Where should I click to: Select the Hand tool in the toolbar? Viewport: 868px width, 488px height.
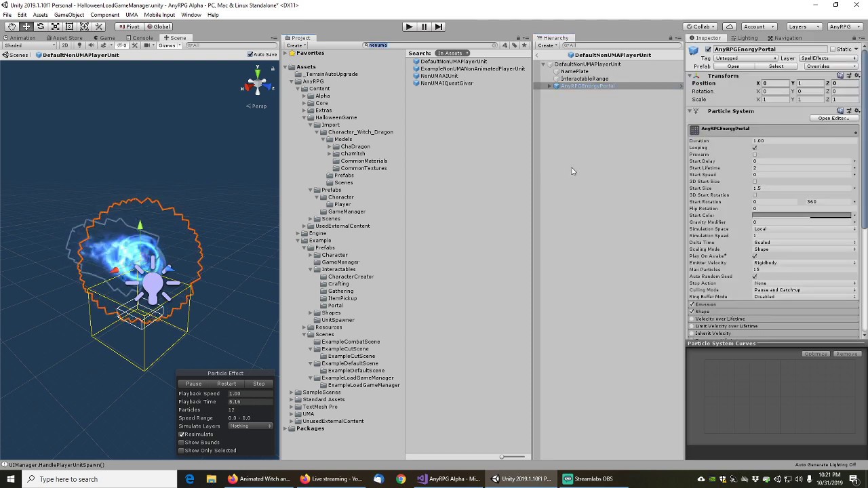(x=12, y=26)
